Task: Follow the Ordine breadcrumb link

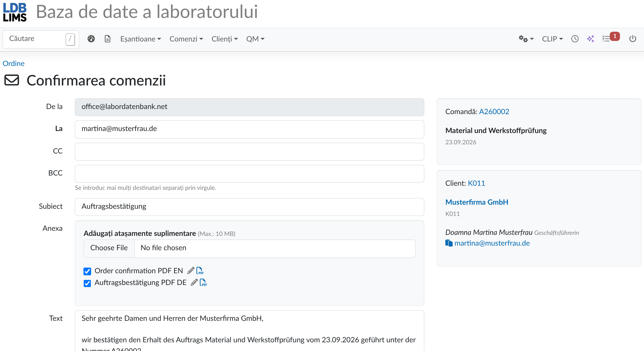Action: point(14,63)
